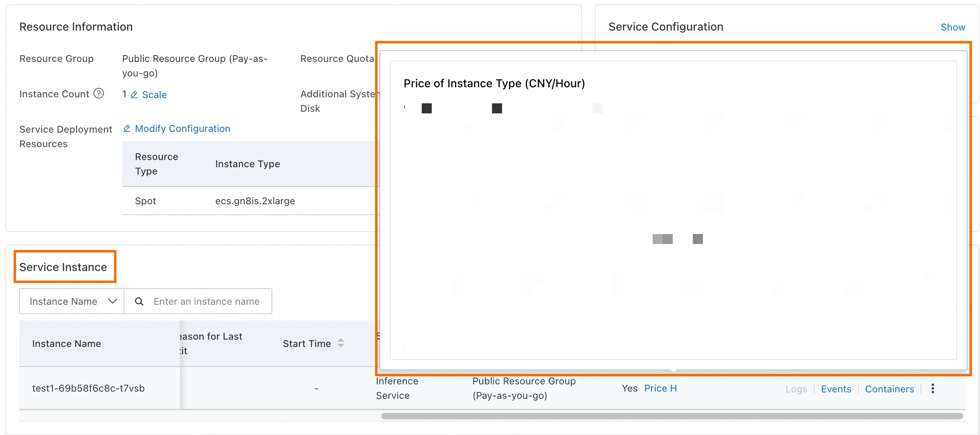Open the Modify Configuration link
The height and width of the screenshot is (435, 980).
coord(182,129)
